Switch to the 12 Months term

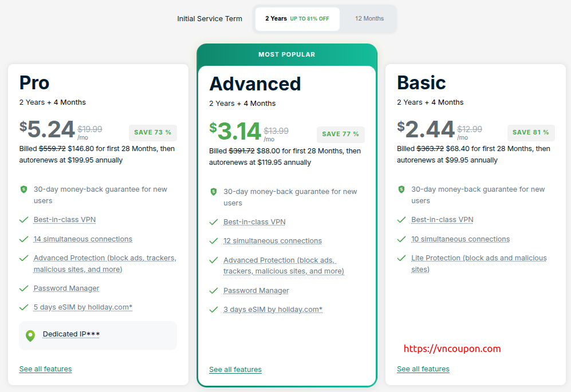[x=369, y=19]
